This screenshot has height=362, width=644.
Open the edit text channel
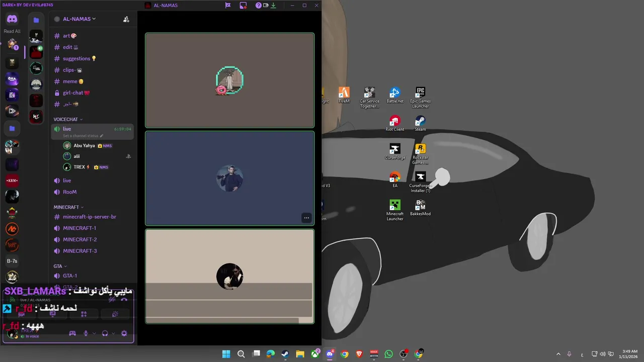pyautogui.click(x=93, y=47)
